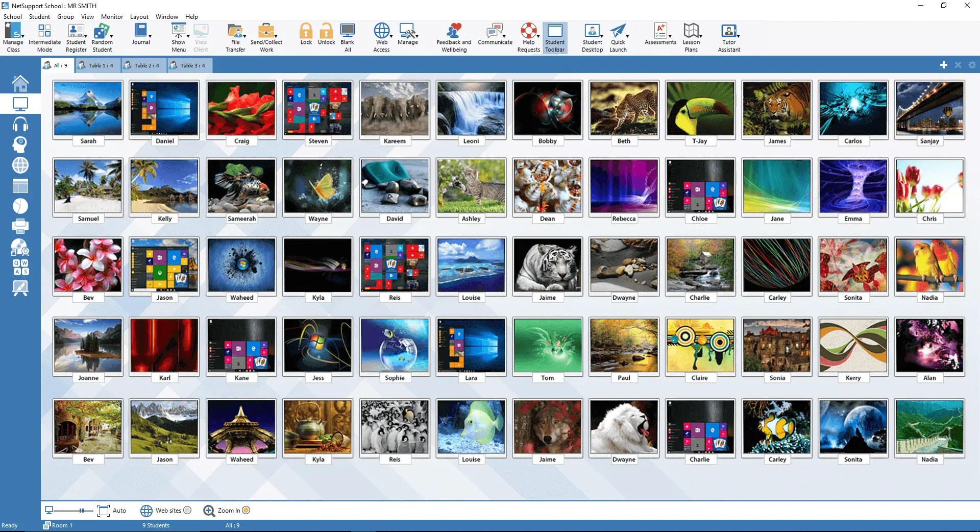Open the Whiteboard from the sidebar
The image size is (980, 532).
(x=20, y=287)
